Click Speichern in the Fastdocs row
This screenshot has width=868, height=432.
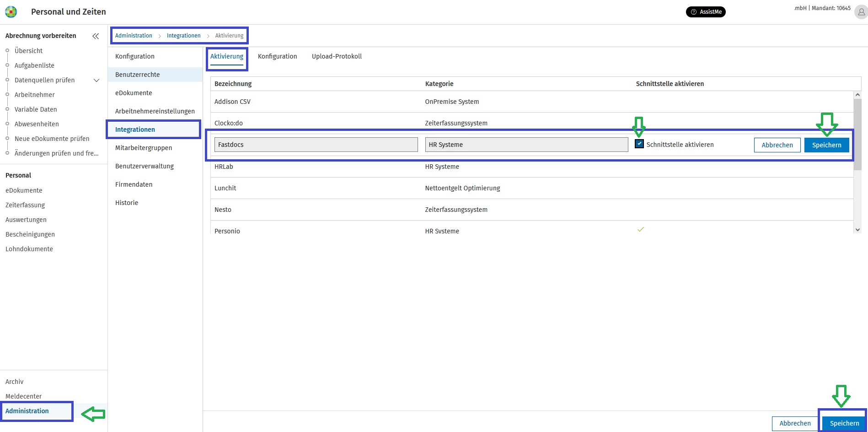(826, 145)
